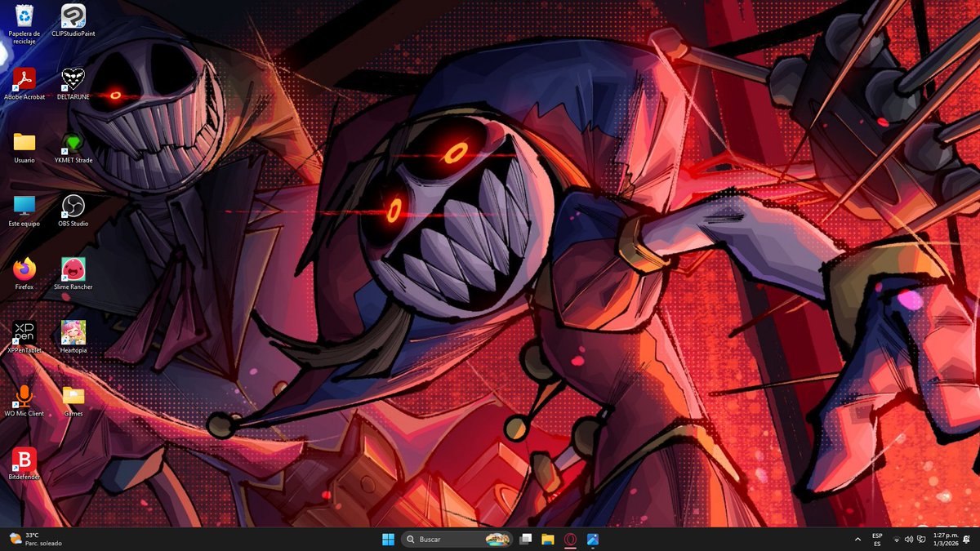
Task: Open the ESP ES language switcher
Action: coord(877,540)
